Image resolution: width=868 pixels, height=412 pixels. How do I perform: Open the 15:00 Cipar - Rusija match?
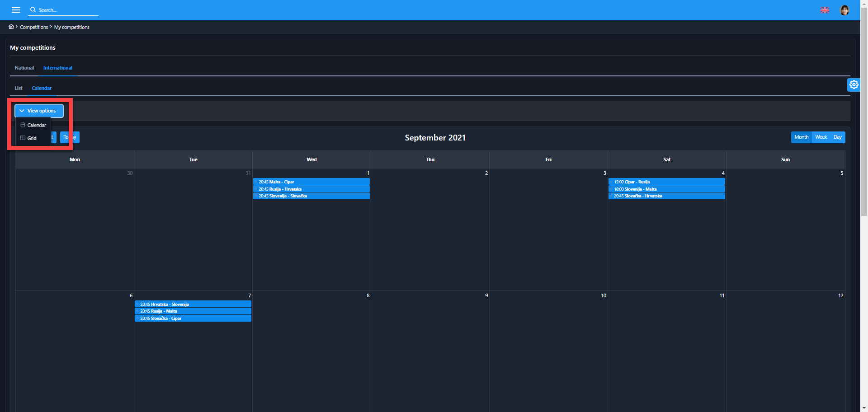[x=666, y=182]
